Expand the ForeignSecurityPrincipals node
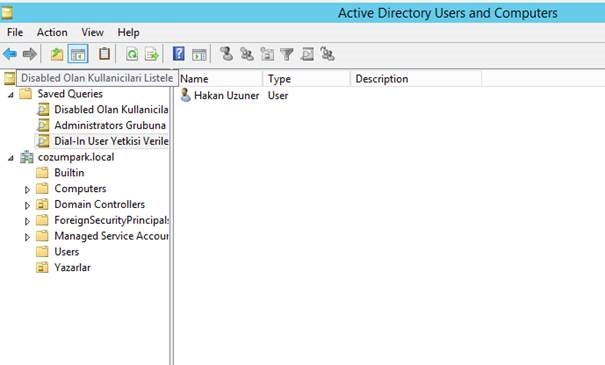The height and width of the screenshot is (365, 605). coord(27,221)
